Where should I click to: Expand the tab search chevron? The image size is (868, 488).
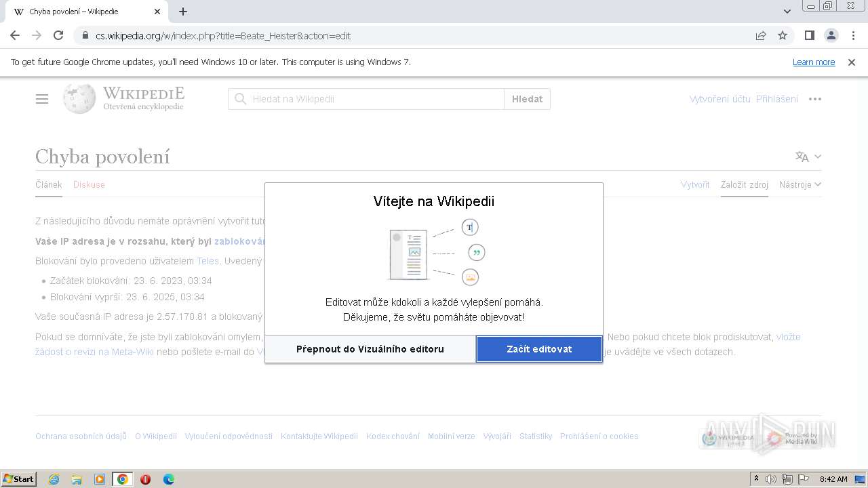pyautogui.click(x=787, y=12)
